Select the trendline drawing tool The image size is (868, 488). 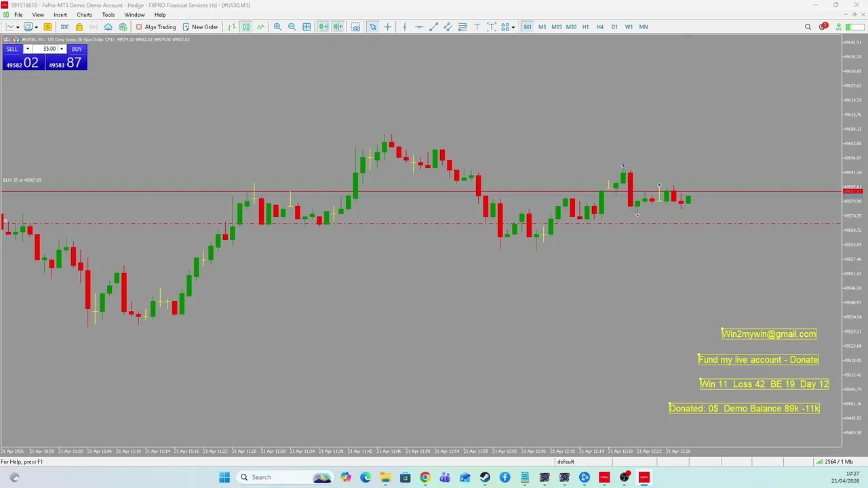pyautogui.click(x=434, y=27)
